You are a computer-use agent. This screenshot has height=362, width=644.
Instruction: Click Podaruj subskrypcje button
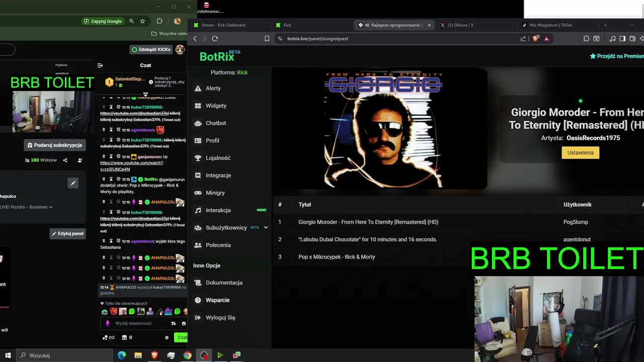[x=55, y=145]
